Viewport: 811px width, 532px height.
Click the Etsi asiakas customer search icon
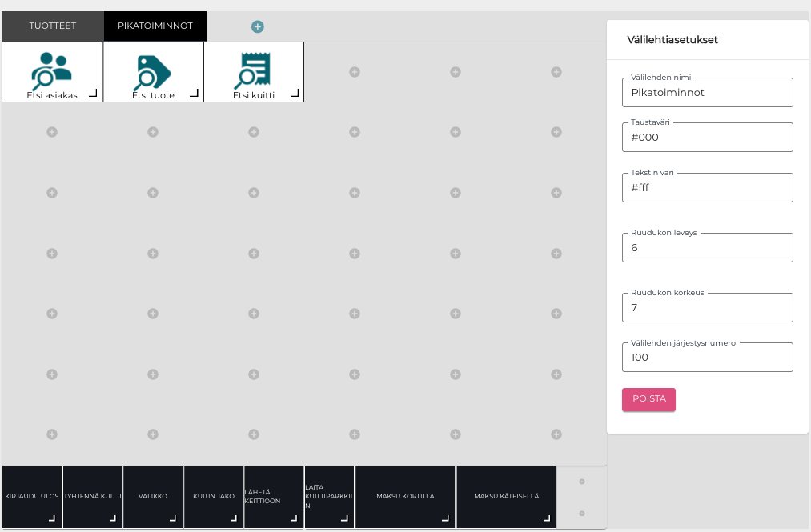click(51, 70)
